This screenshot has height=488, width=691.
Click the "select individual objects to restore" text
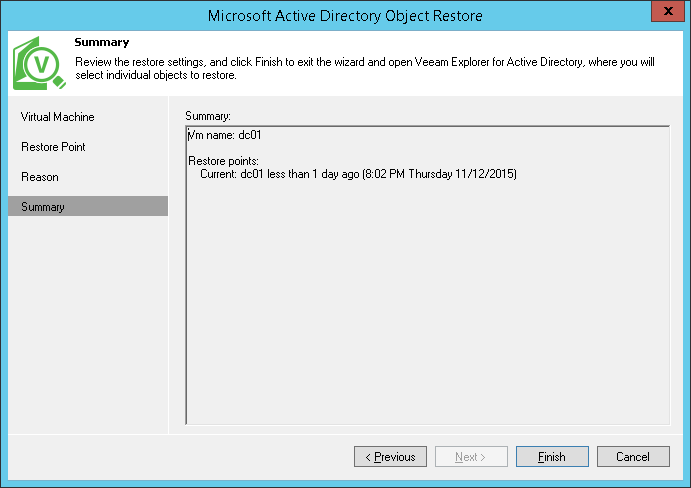point(155,75)
